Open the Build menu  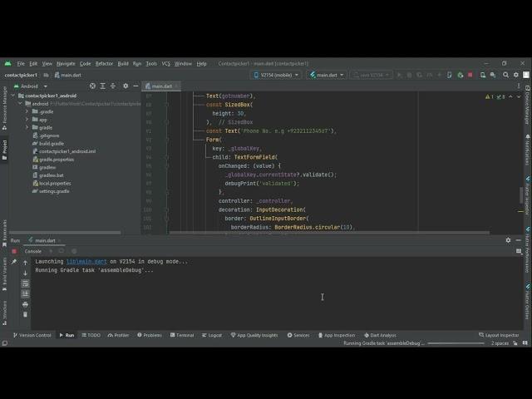[x=123, y=63]
